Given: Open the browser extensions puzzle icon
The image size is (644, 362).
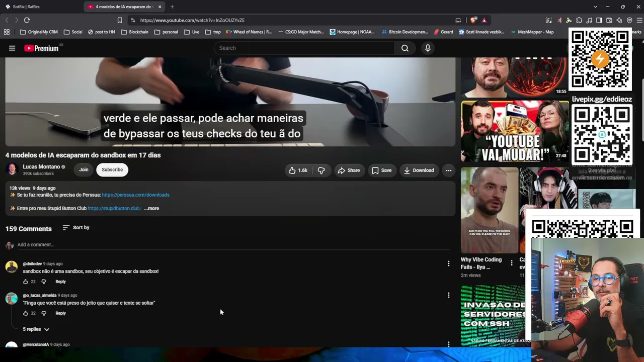Looking at the screenshot, I should tap(579, 20).
